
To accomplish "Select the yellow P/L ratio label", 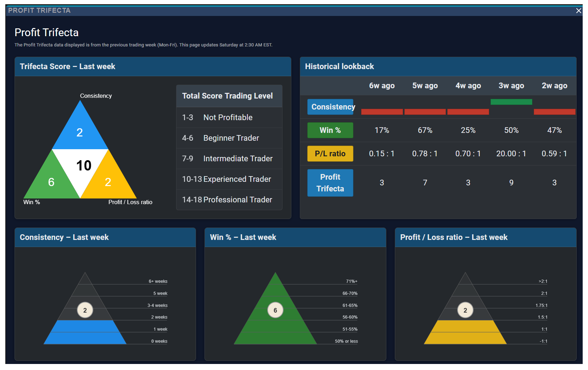I will click(x=330, y=153).
